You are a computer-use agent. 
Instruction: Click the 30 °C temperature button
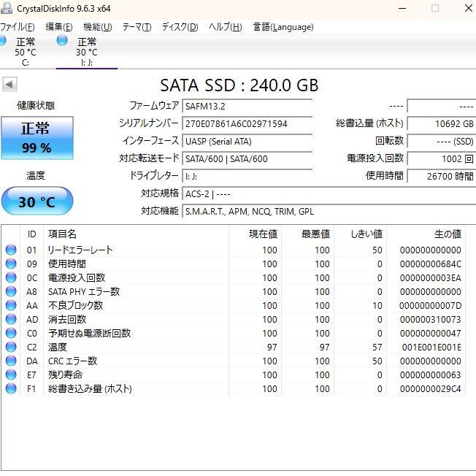tap(37, 201)
